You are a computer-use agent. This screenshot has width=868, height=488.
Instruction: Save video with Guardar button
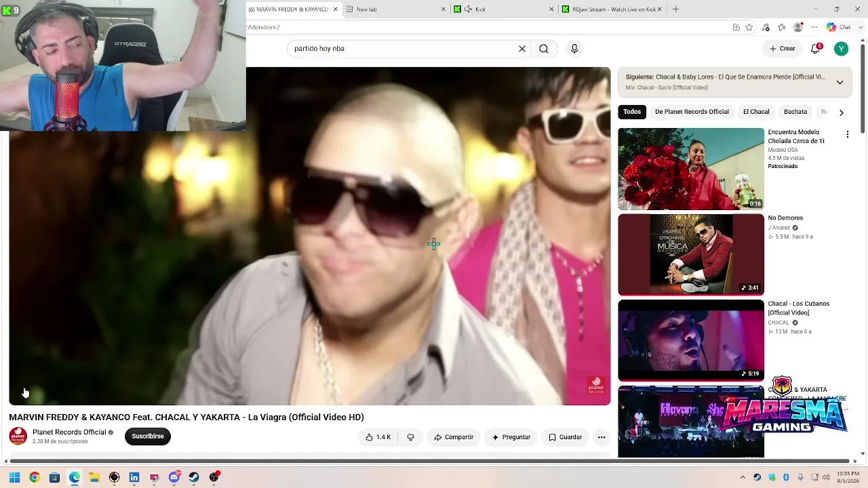565,437
